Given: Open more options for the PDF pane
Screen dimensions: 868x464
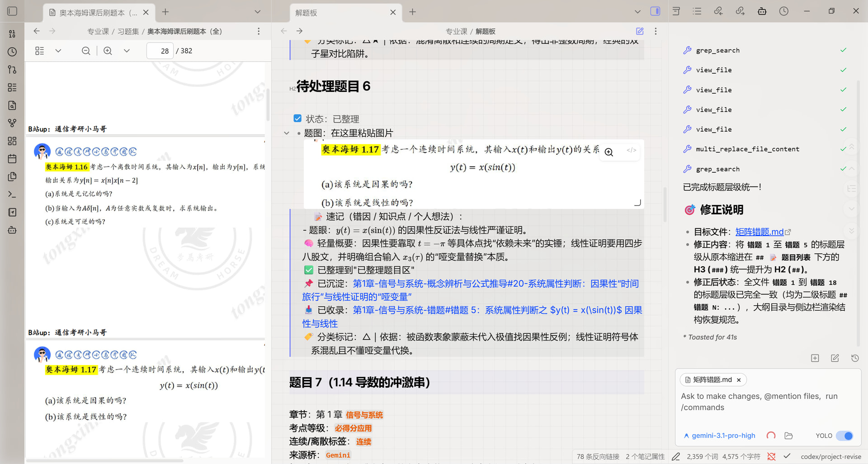Looking at the screenshot, I should coord(259,31).
